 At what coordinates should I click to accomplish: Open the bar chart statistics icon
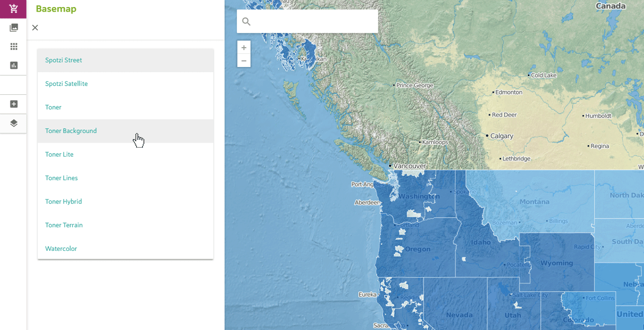click(14, 65)
